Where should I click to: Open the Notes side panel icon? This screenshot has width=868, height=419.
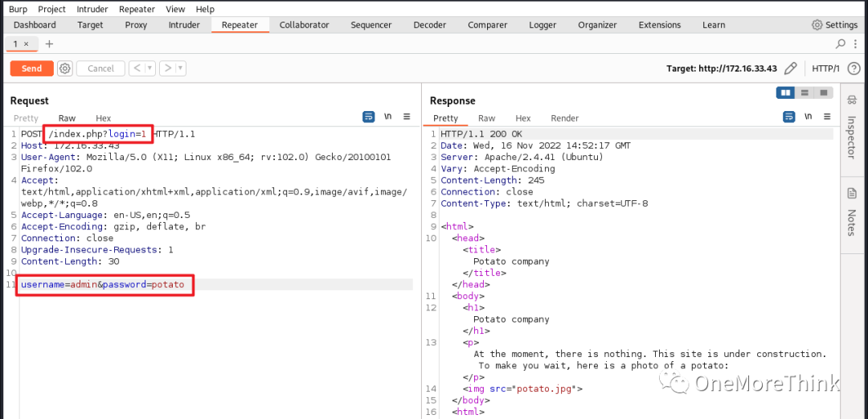pos(853,194)
